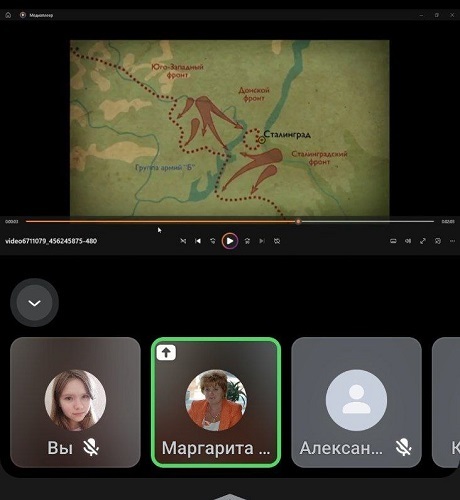Click the Stalingrad map video frame
Viewport: 460px width, 500px height.
(229, 128)
